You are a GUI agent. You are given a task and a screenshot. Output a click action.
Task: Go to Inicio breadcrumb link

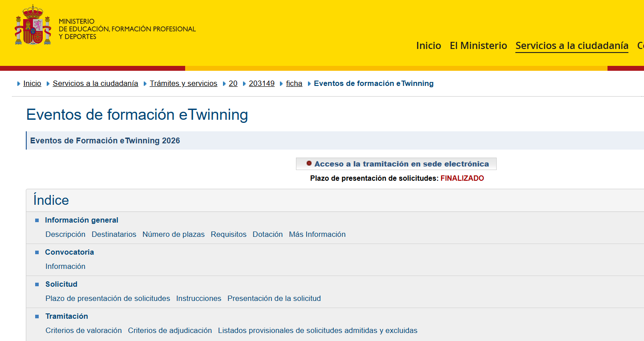32,83
